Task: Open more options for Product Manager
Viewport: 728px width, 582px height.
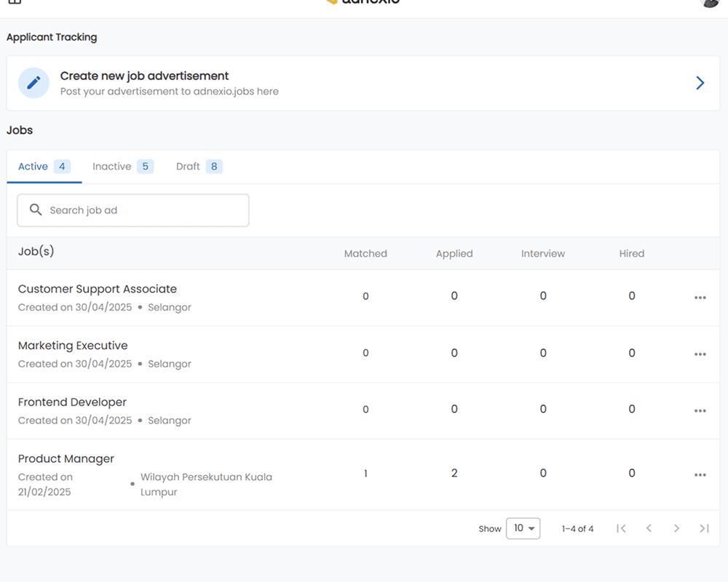Action: pyautogui.click(x=700, y=475)
